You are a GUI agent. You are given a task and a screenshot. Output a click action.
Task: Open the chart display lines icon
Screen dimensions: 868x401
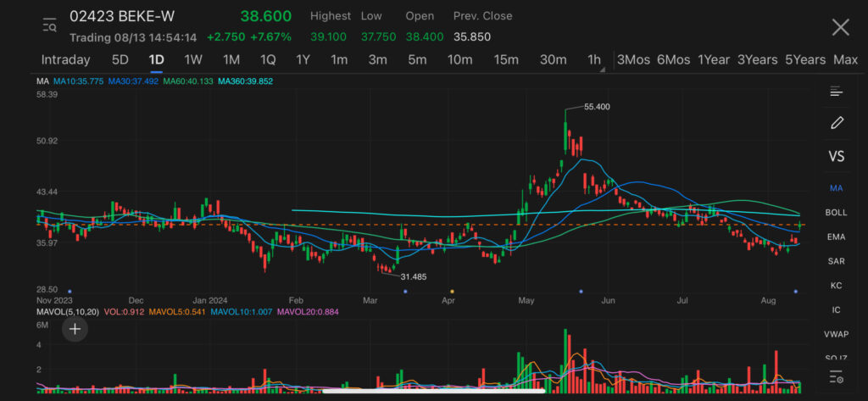(837, 91)
